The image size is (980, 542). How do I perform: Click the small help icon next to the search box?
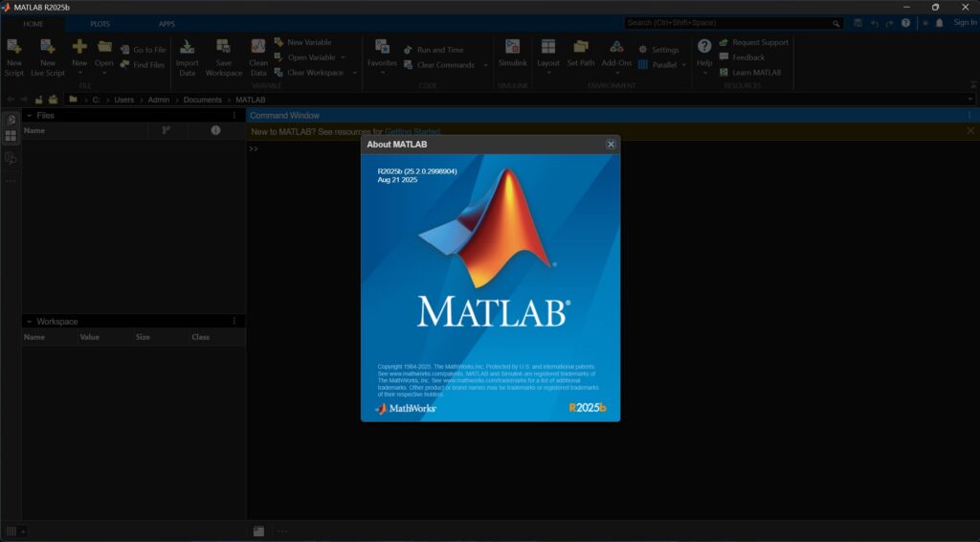click(905, 23)
